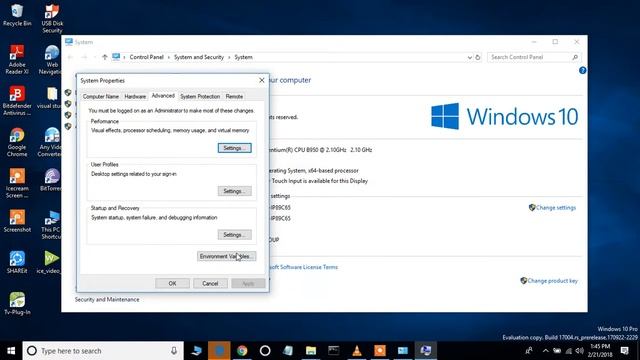Click the Change product key link
This screenshot has width=640, height=360.
pyautogui.click(x=552, y=281)
